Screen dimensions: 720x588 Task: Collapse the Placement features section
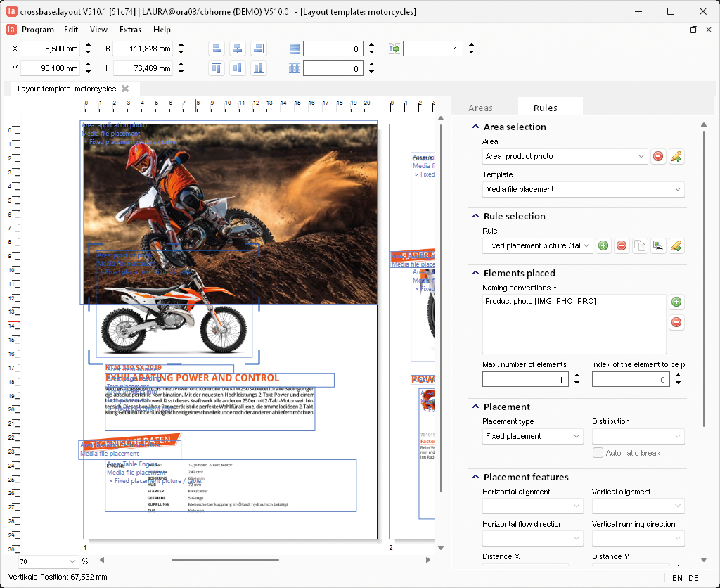476,477
